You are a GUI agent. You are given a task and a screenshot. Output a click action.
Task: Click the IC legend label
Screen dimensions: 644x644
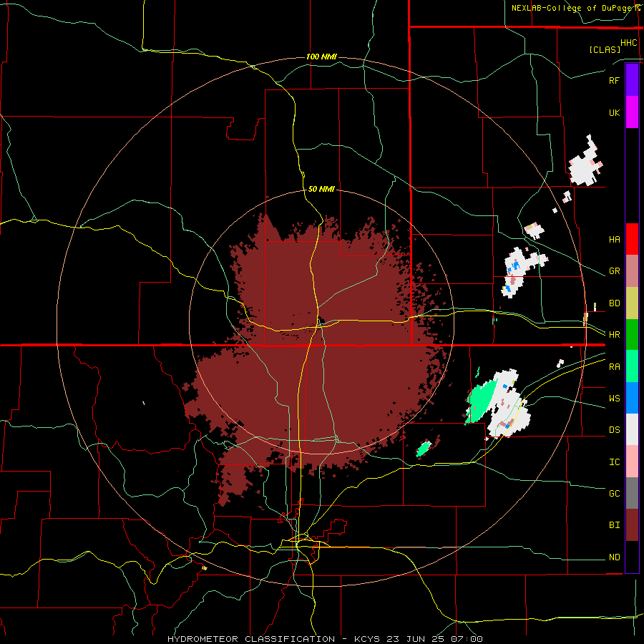614,462
